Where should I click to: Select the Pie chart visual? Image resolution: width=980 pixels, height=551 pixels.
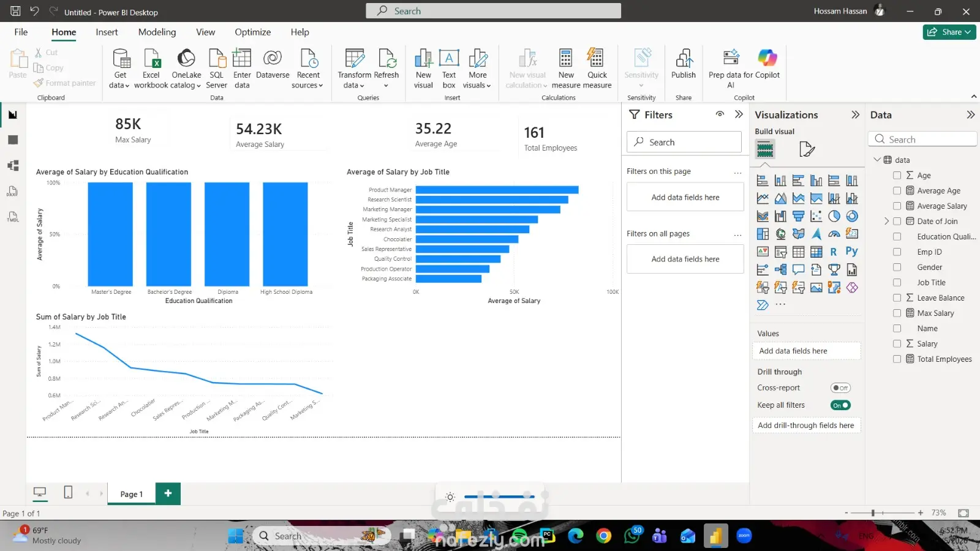pyautogui.click(x=834, y=216)
